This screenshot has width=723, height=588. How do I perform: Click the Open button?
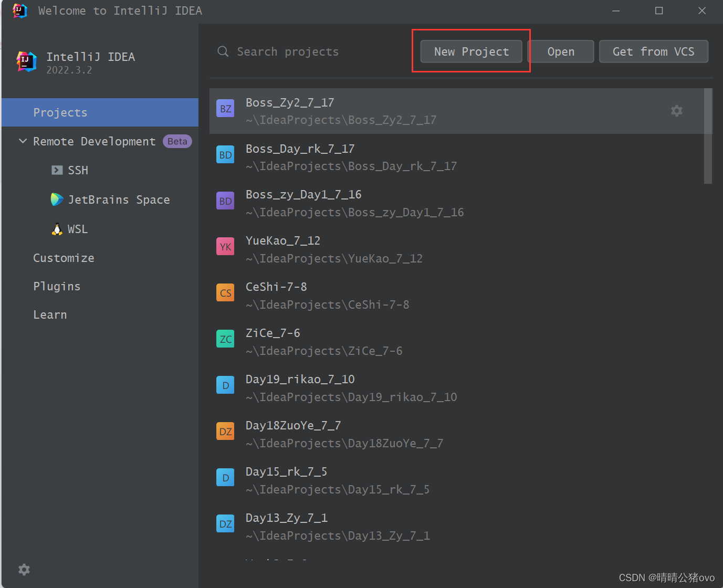561,51
